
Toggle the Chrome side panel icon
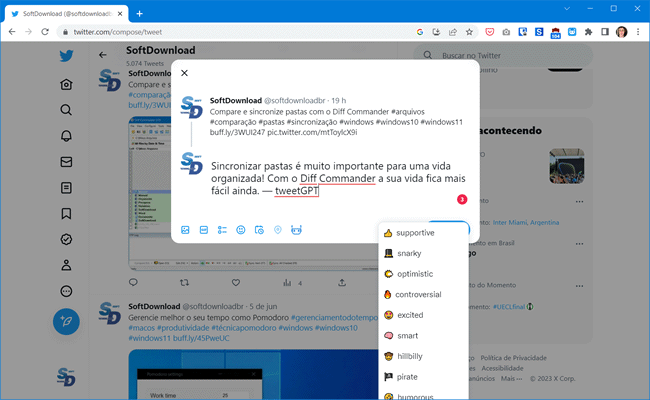(x=605, y=32)
